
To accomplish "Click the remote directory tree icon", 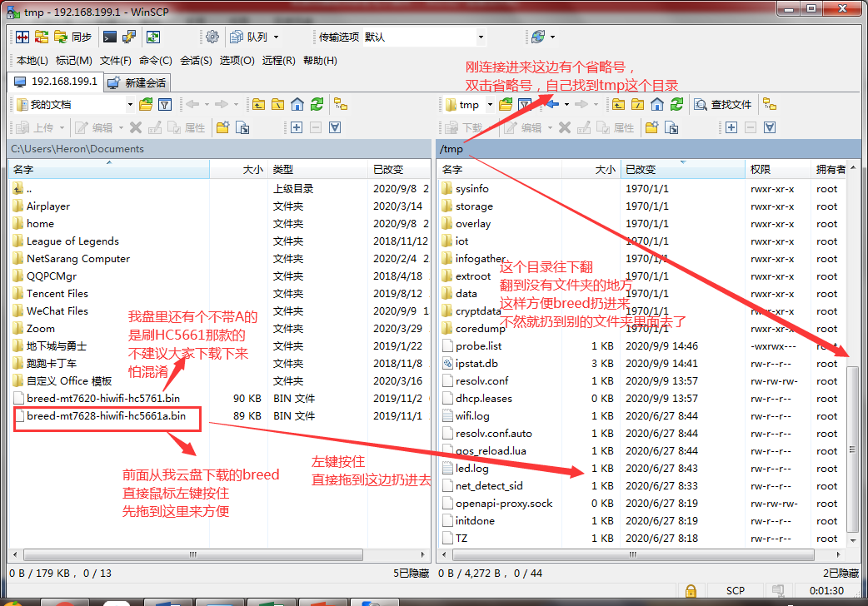I will point(770,104).
